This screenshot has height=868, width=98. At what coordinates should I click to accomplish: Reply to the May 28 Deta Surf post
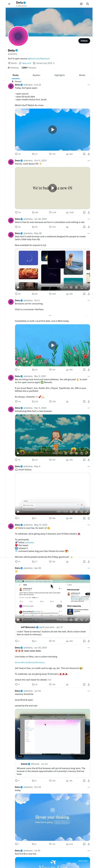pos(16,294)
